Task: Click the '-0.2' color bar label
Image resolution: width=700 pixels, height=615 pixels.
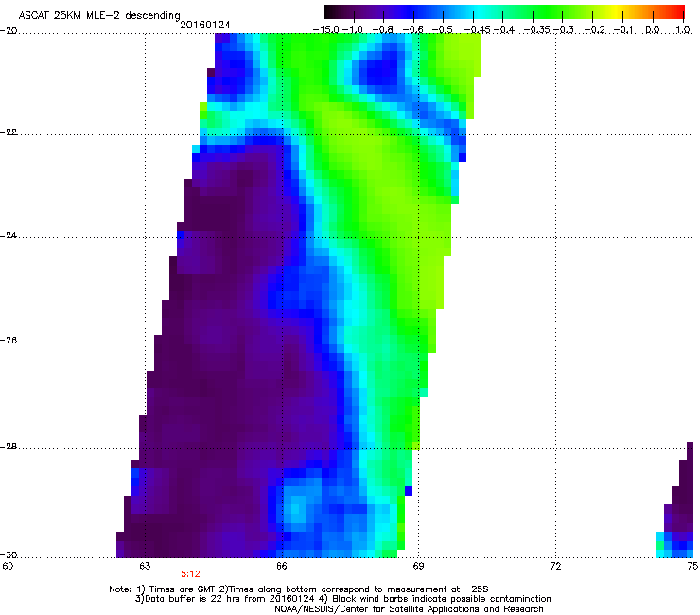Action: click(595, 30)
